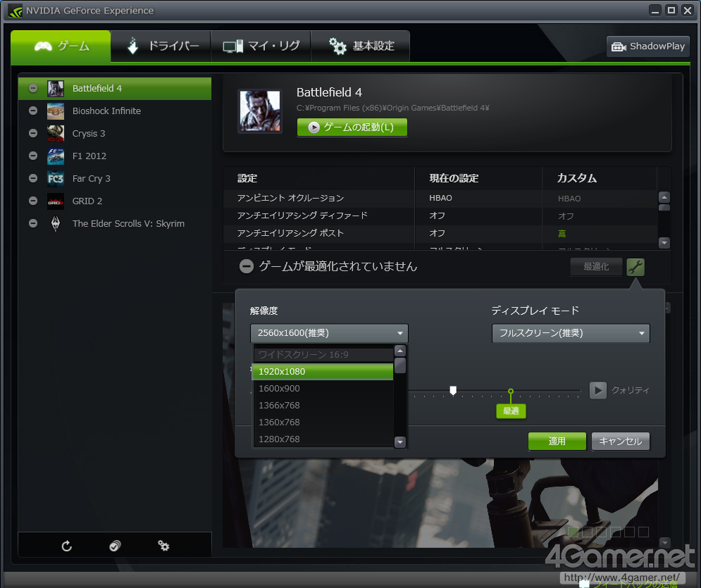Viewport: 701px width, 588px height.
Task: Select The Elder Scrolls V: Skyrim
Action: [x=114, y=223]
